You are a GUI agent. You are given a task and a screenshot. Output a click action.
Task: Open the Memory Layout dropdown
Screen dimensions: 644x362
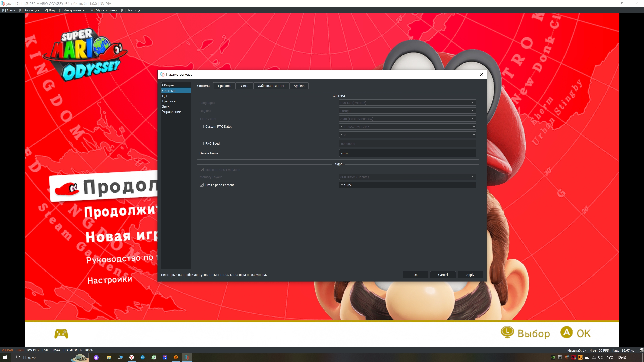click(x=408, y=177)
